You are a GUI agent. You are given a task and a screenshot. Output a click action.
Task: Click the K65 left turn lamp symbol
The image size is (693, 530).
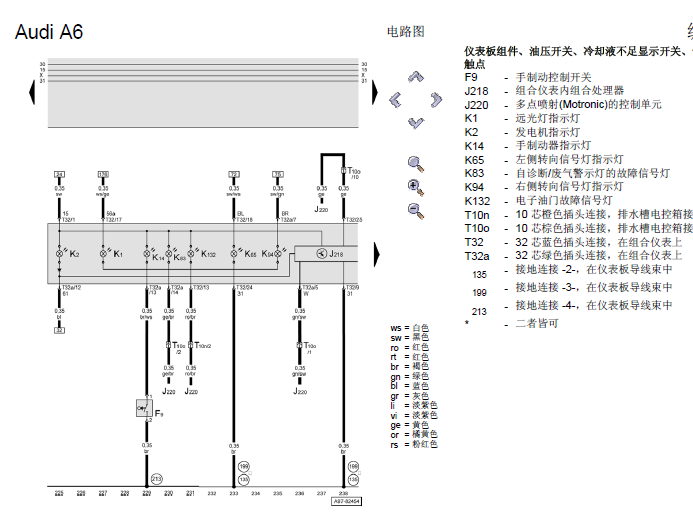(234, 253)
